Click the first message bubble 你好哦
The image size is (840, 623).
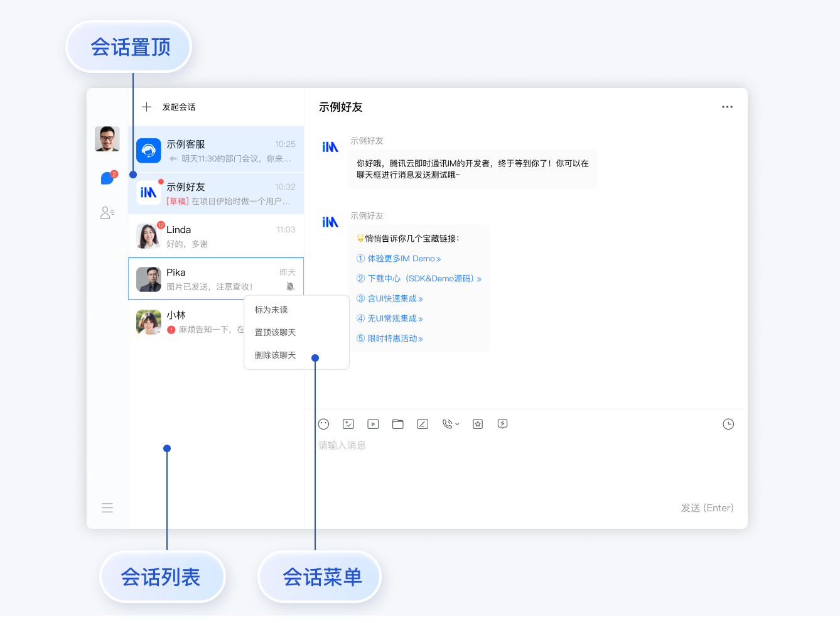(473, 169)
